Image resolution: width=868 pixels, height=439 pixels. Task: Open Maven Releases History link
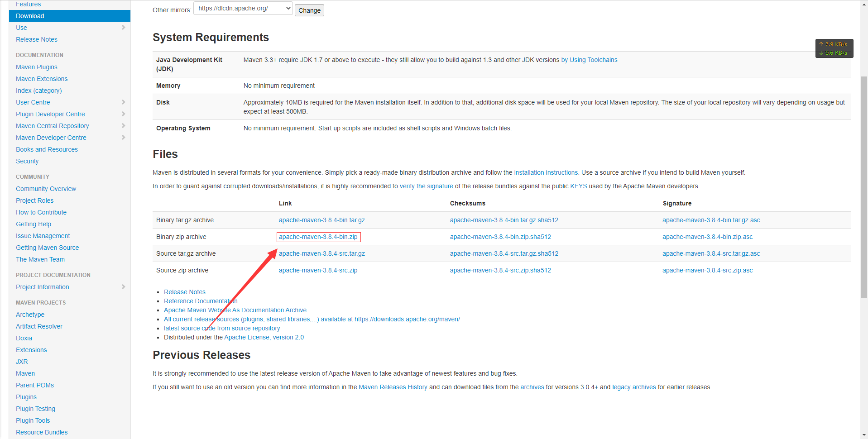[x=393, y=387]
